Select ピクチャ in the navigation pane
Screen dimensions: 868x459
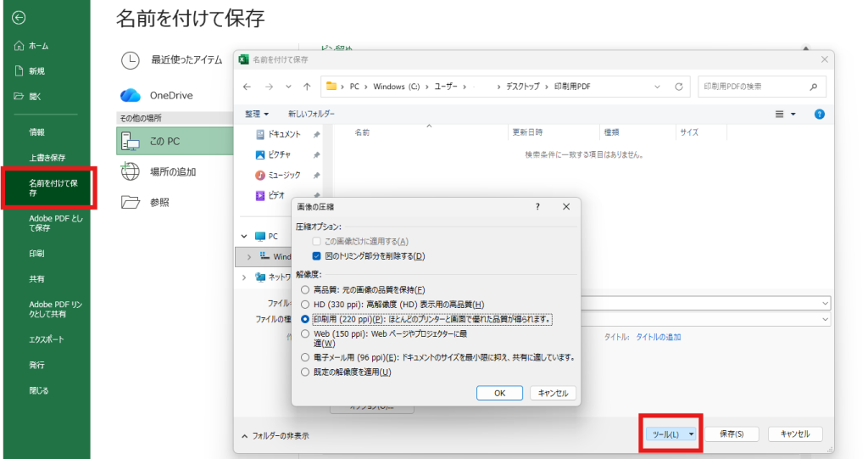[x=273, y=154]
